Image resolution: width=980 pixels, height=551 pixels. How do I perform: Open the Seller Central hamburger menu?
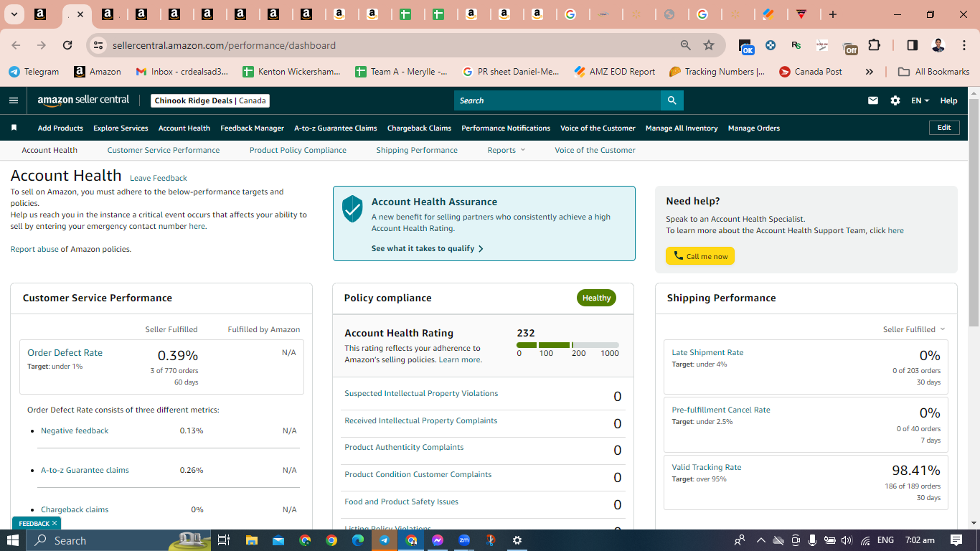pyautogui.click(x=14, y=100)
